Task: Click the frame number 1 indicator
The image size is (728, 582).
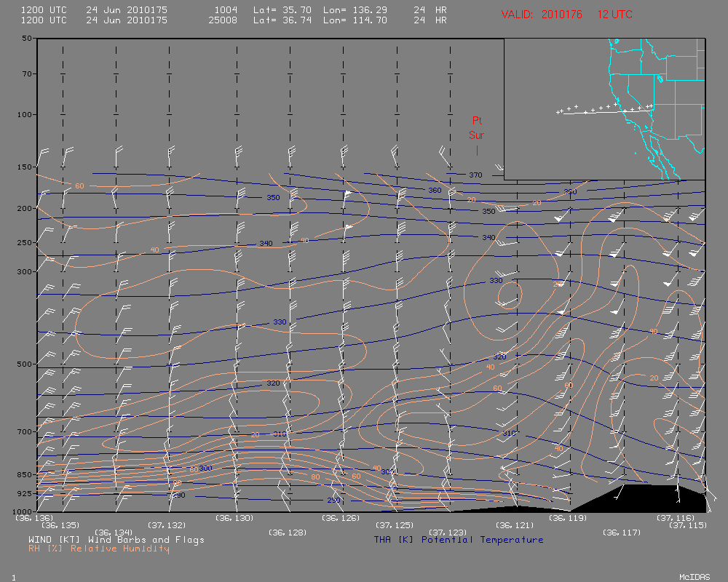Action: [14, 578]
